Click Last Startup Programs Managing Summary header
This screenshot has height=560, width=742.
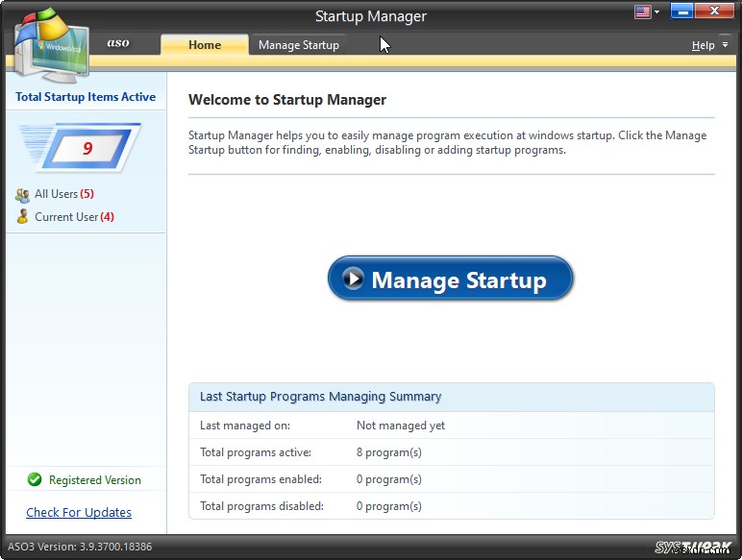[320, 397]
